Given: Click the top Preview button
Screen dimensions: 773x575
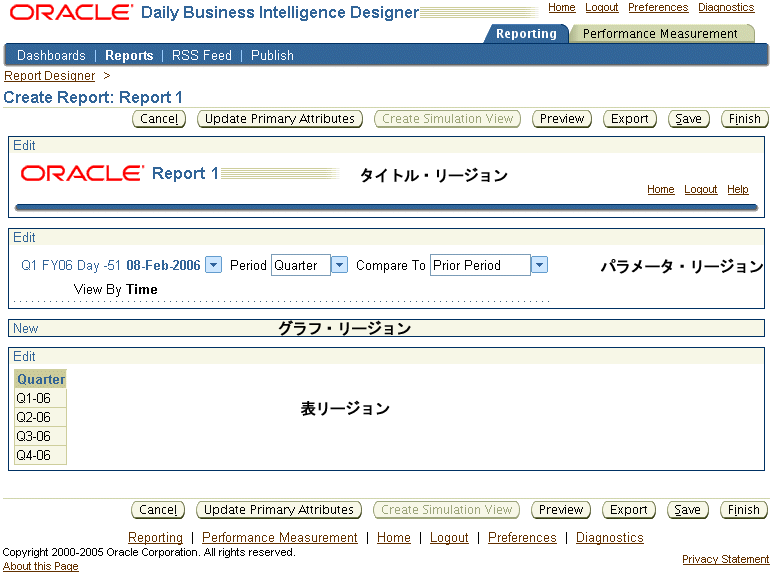Looking at the screenshot, I should (x=562, y=119).
